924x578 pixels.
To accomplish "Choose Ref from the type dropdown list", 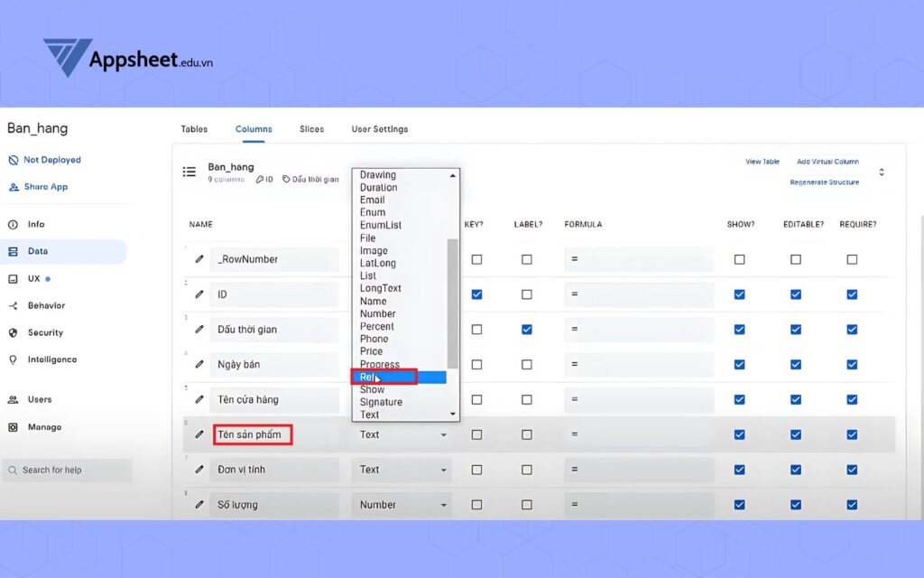I will coord(384,378).
